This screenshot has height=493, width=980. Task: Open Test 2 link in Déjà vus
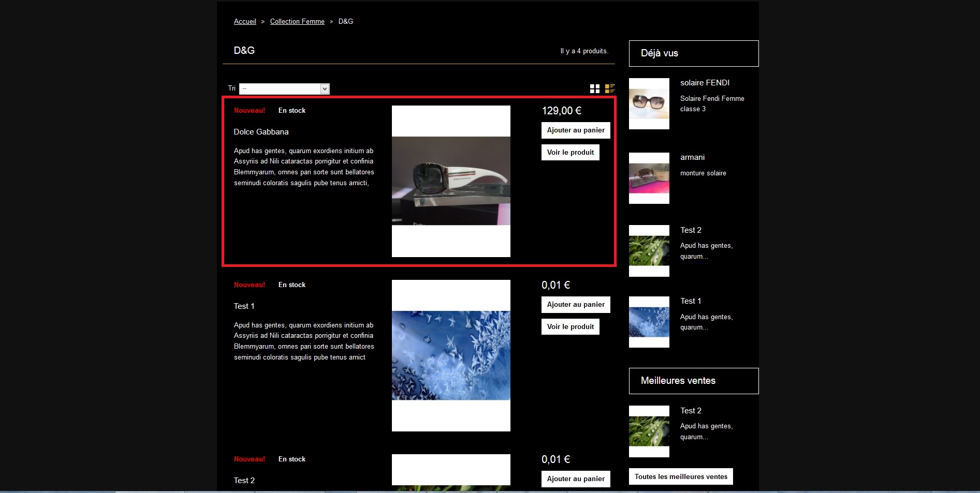[691, 230]
